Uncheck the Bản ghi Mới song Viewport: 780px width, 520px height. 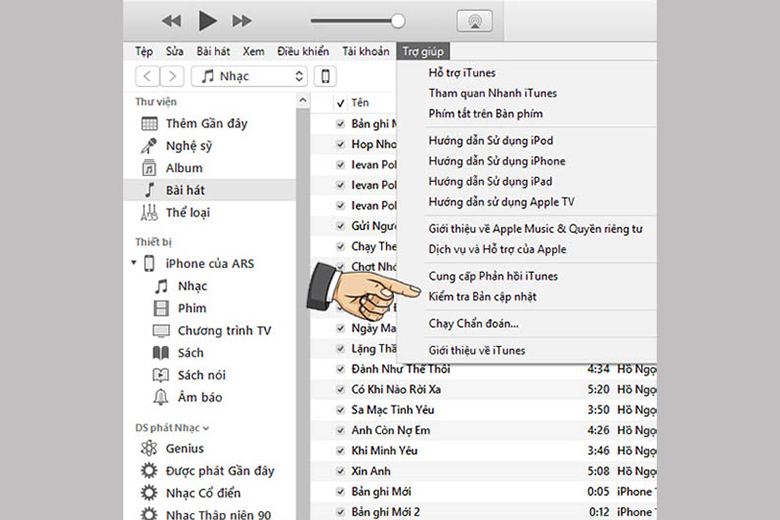click(x=341, y=492)
